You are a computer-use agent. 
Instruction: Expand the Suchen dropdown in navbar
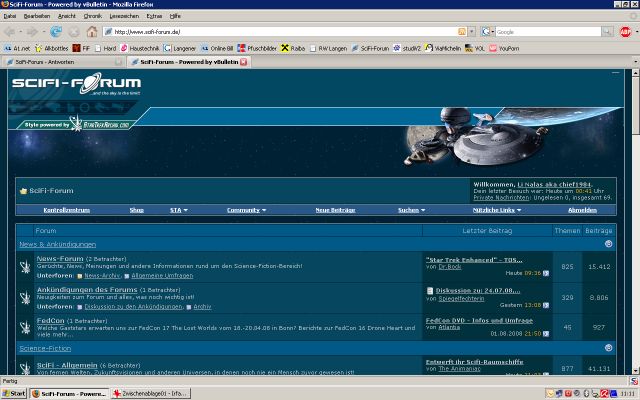point(411,210)
